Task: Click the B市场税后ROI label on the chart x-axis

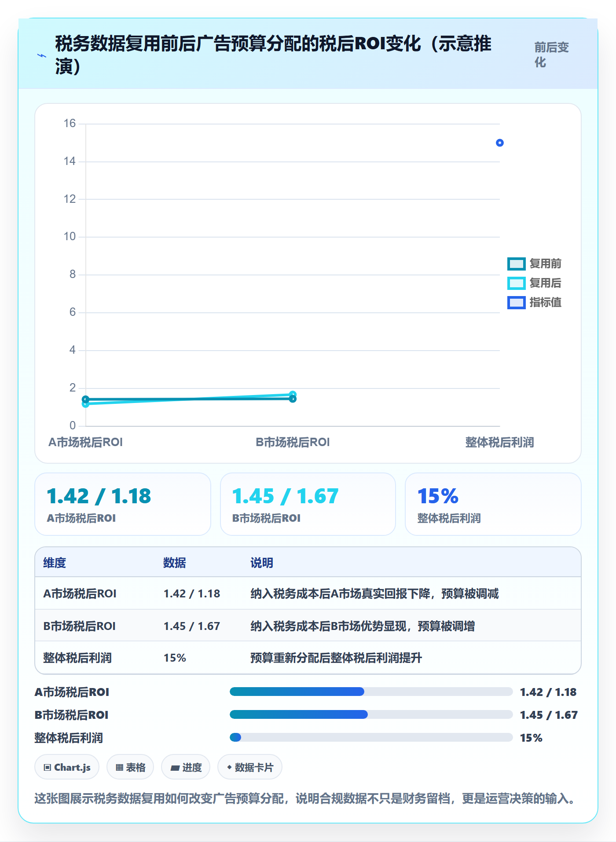Action: [x=293, y=442]
